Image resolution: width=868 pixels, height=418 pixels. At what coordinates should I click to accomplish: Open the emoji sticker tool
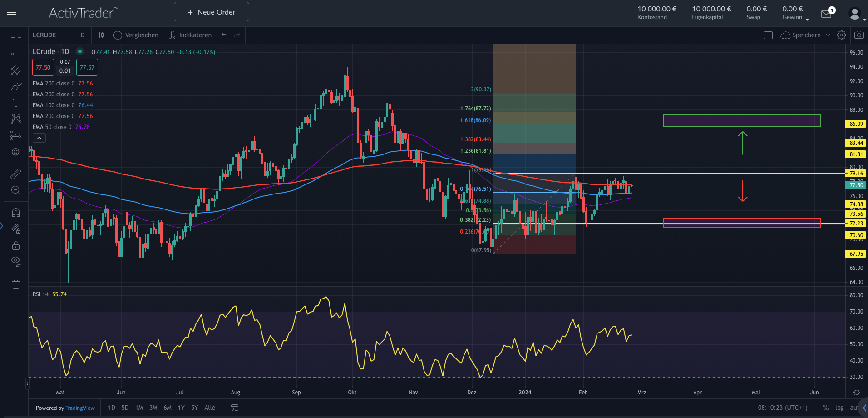pos(16,152)
